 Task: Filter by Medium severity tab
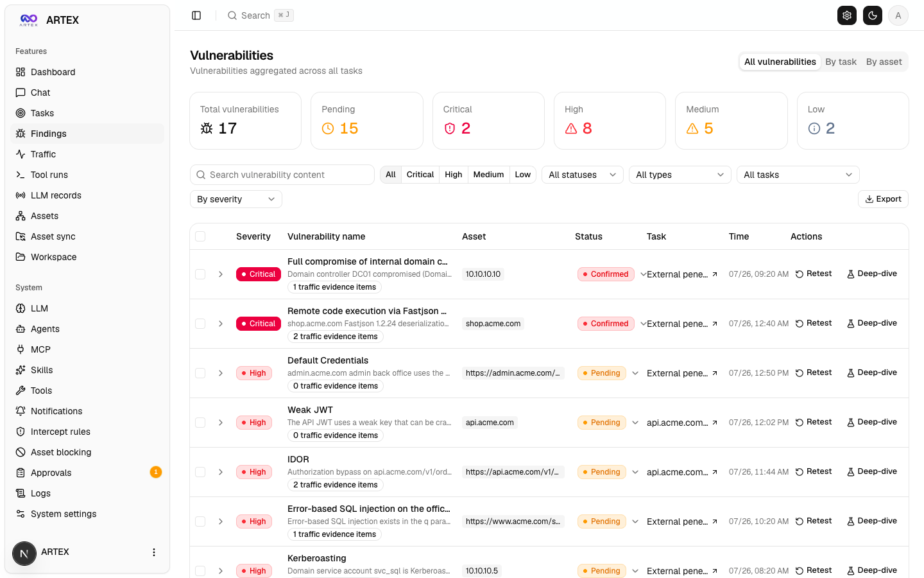pyautogui.click(x=488, y=175)
